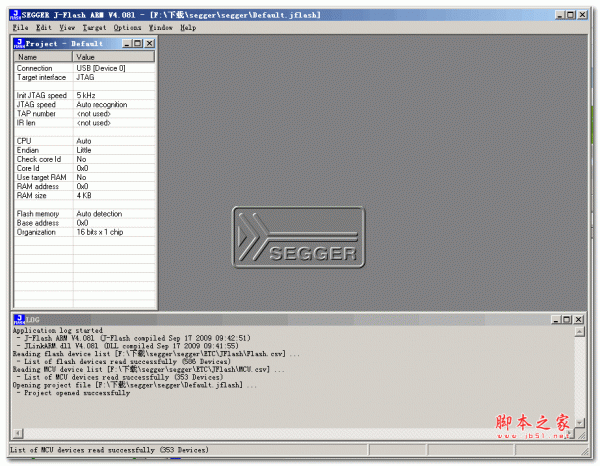Click the Auto detection value
This screenshot has height=466, width=600.
(99, 213)
